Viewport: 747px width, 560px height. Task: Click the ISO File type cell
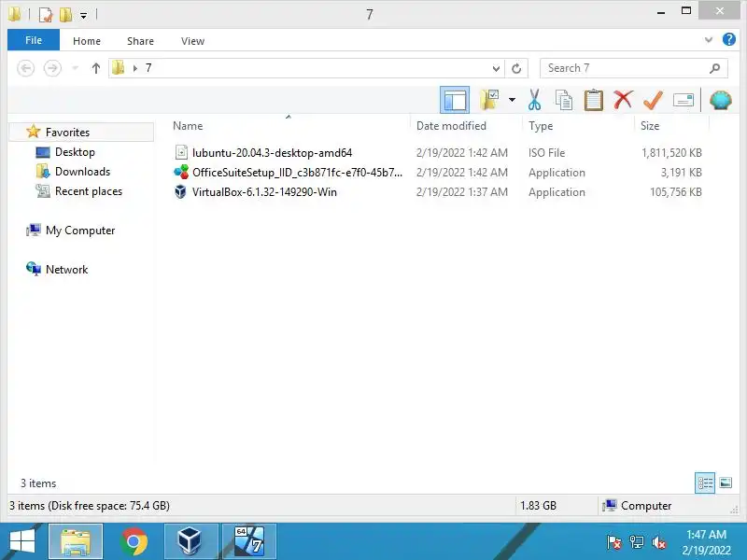point(546,153)
